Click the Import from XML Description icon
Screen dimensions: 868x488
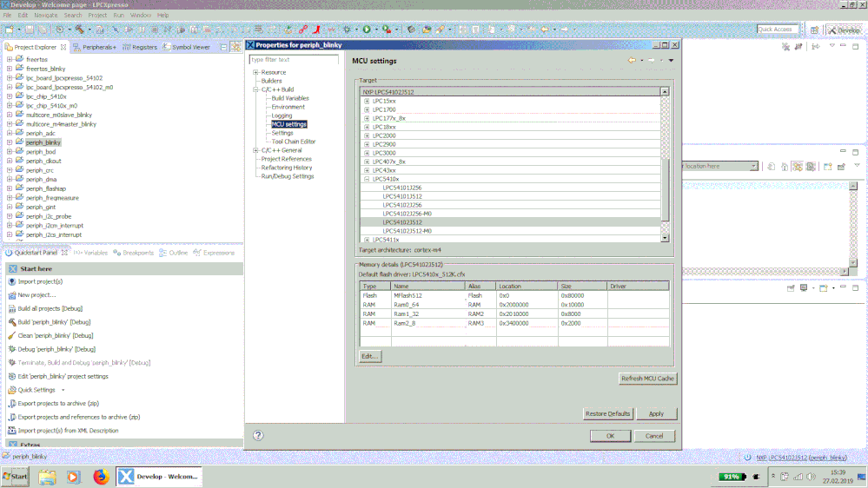12,431
